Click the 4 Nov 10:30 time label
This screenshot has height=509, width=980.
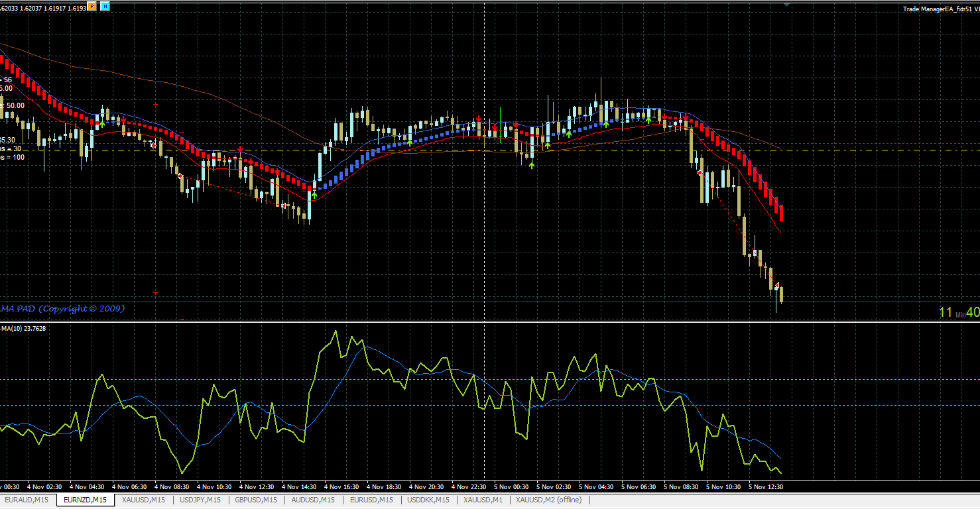[x=214, y=487]
